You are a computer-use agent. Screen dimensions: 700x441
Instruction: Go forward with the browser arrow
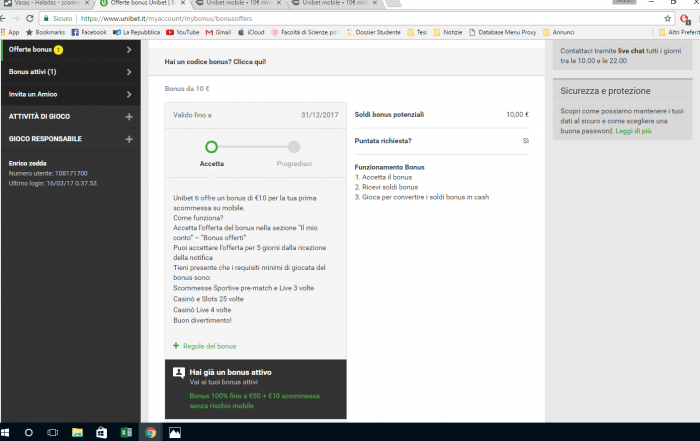click(x=16, y=19)
